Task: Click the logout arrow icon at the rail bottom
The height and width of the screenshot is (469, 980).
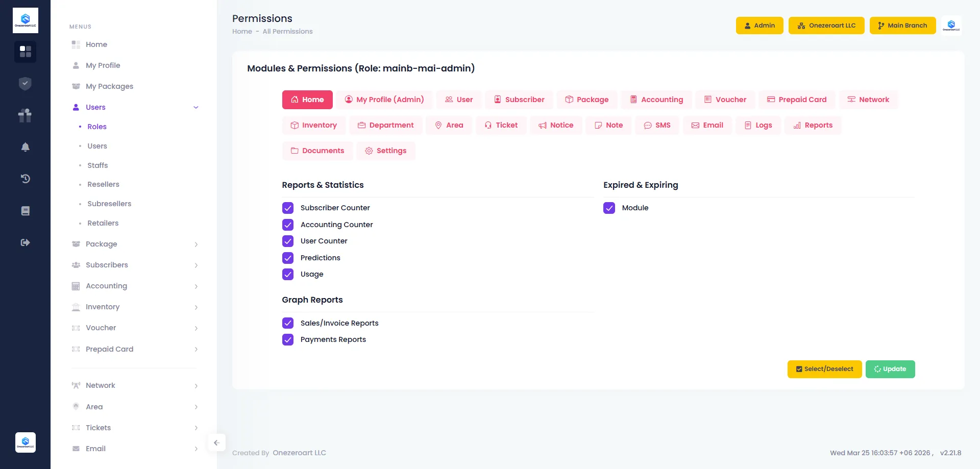Action: click(x=25, y=242)
